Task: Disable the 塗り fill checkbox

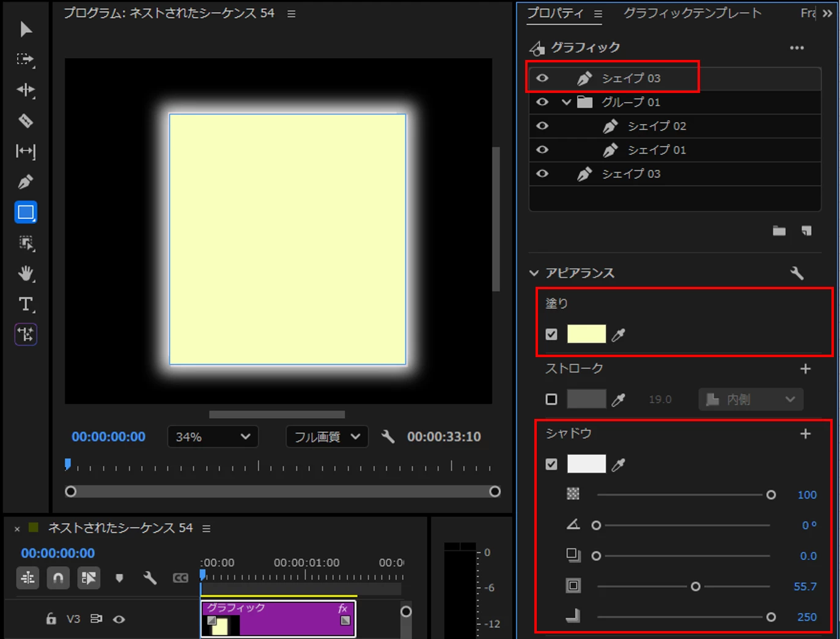Action: tap(551, 334)
